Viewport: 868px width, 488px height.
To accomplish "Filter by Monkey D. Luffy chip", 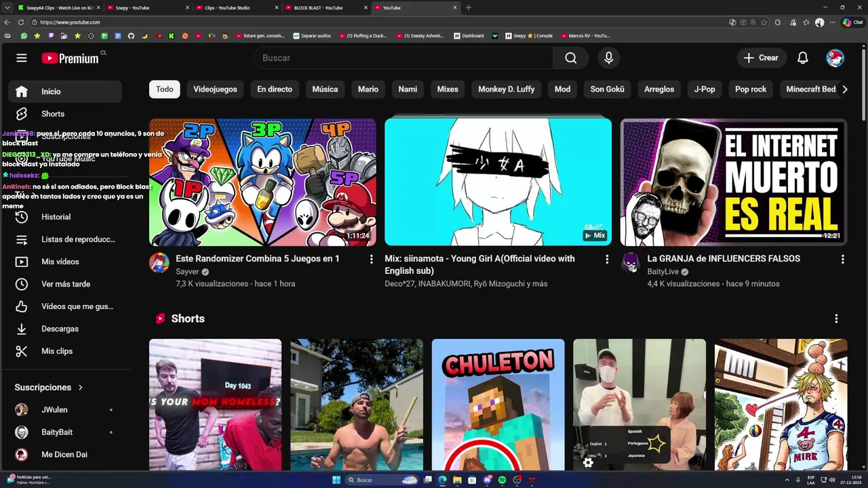I will tap(507, 89).
